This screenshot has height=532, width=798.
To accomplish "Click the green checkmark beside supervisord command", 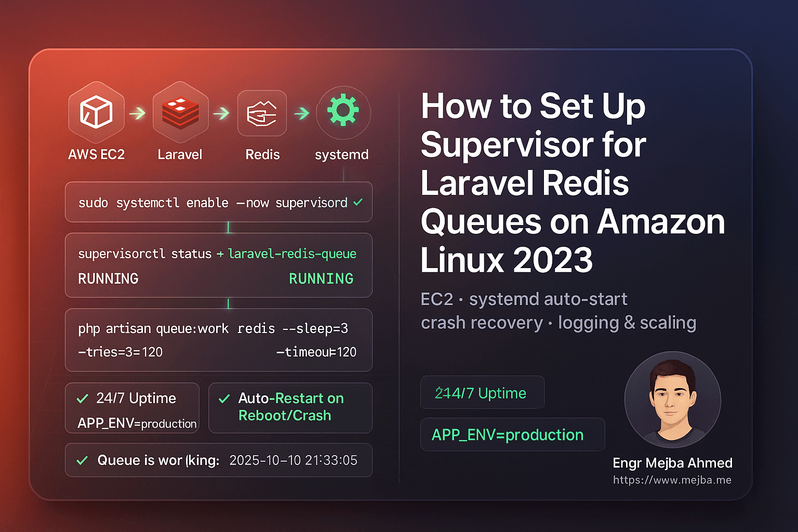I will [x=357, y=203].
